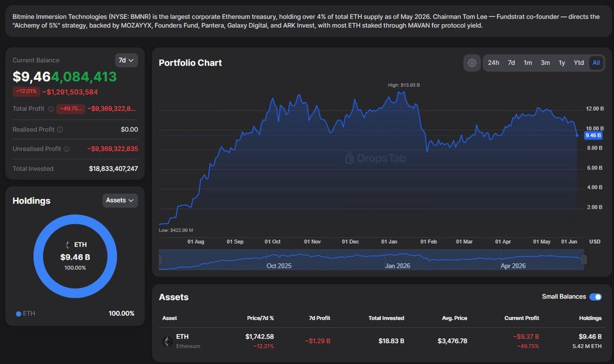Grab right handle of chart range slider
614x364 pixels.
coord(584,260)
